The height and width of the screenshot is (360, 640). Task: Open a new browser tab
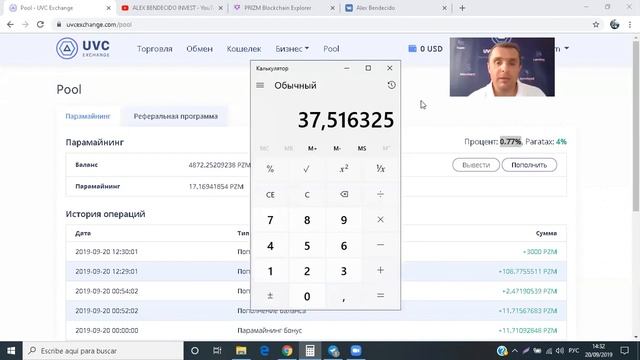pyautogui.click(x=462, y=8)
